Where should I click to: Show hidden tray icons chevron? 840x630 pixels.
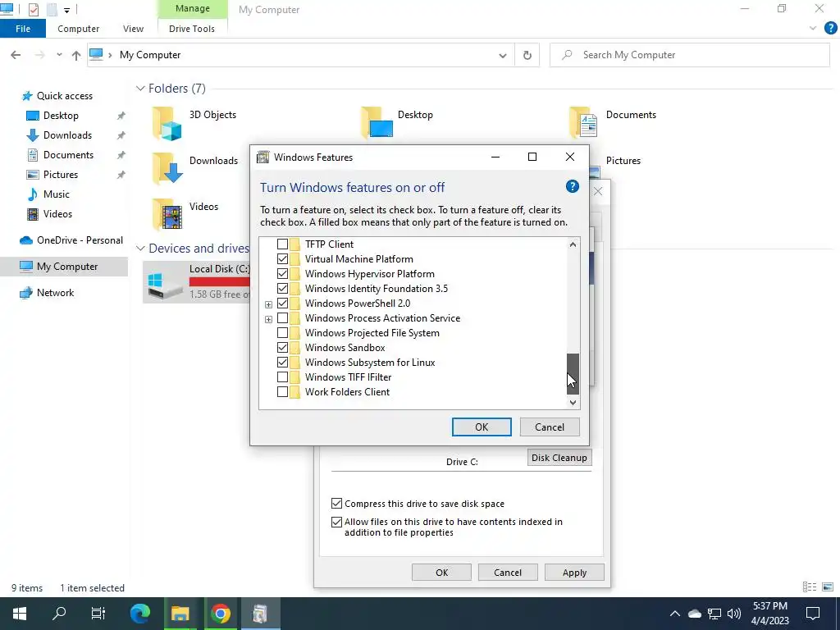point(675,614)
